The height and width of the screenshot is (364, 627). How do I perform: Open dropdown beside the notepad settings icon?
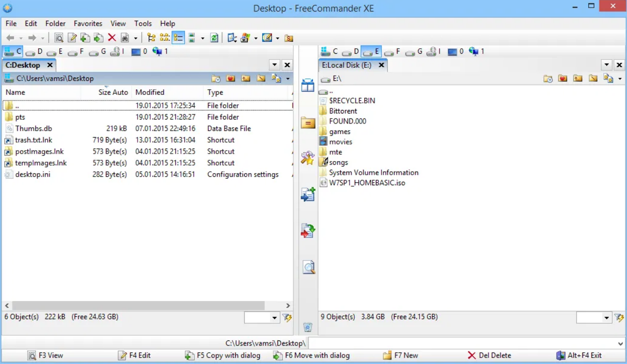coord(277,38)
